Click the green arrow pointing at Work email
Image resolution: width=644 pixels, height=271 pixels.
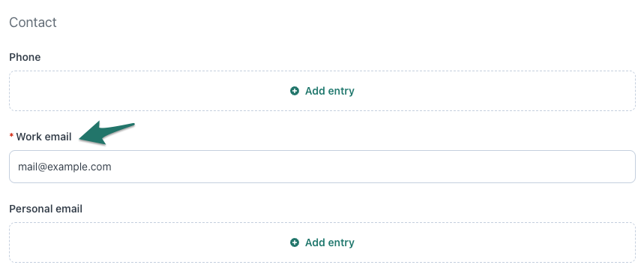[107, 133]
